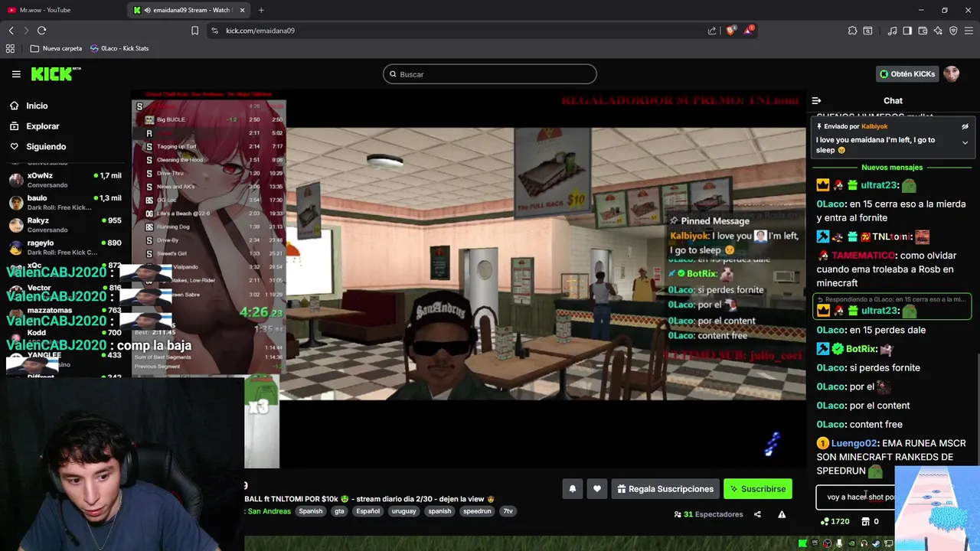Open Siguiendo in the sidebar
980x551 pixels.
(x=46, y=146)
